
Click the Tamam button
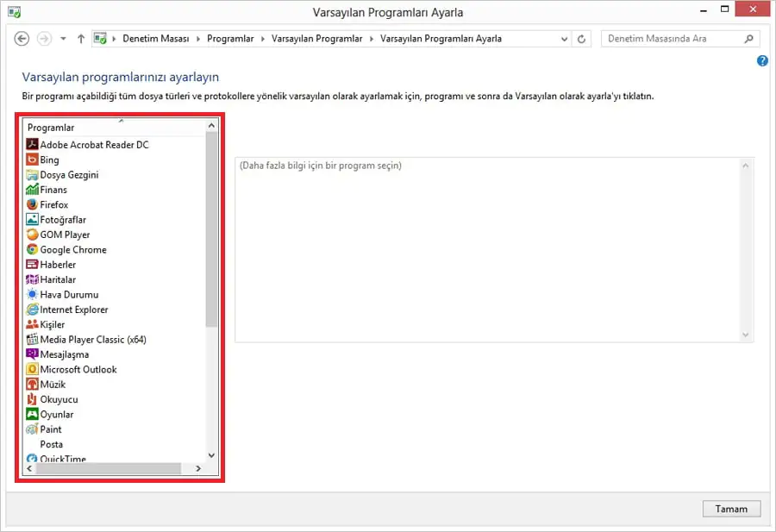(x=731, y=509)
